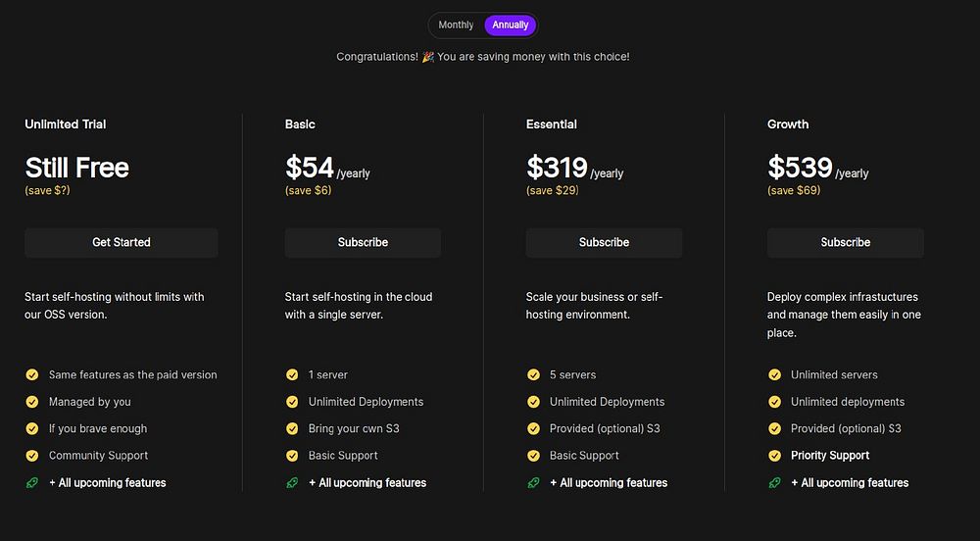The width and height of the screenshot is (980, 541).
Task: Click the party popper emoji in congratulations message
Action: point(427,57)
